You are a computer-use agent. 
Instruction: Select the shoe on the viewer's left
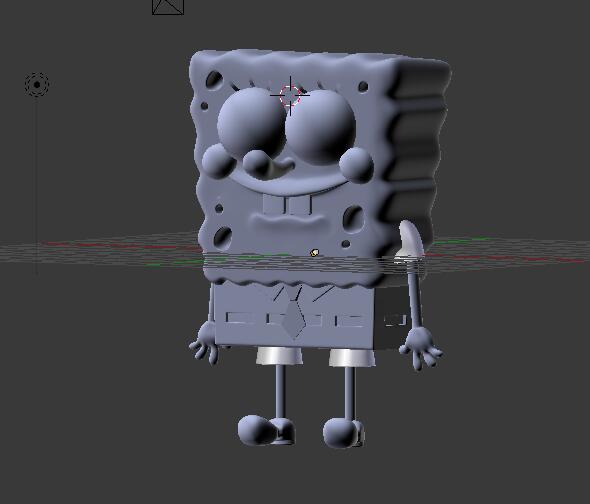point(266,430)
